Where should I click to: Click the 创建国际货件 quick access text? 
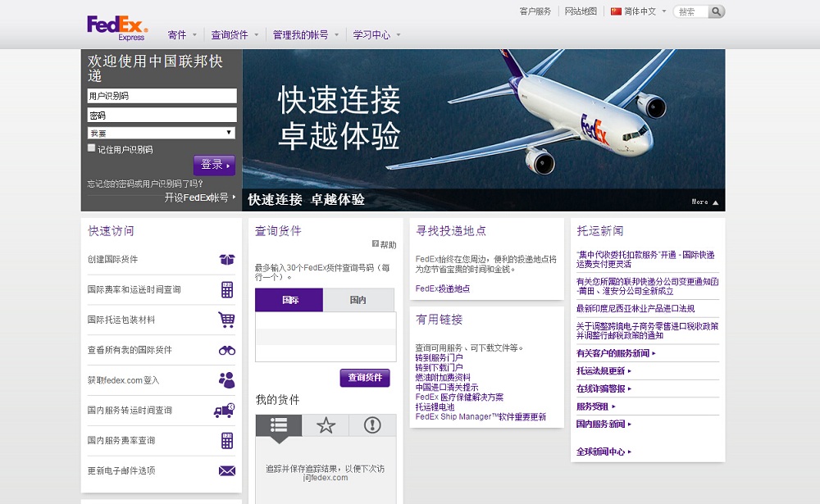(113, 259)
